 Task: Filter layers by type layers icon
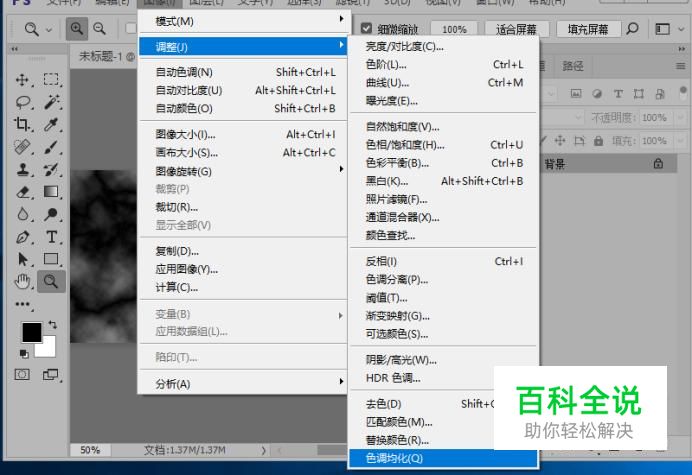coord(618,94)
